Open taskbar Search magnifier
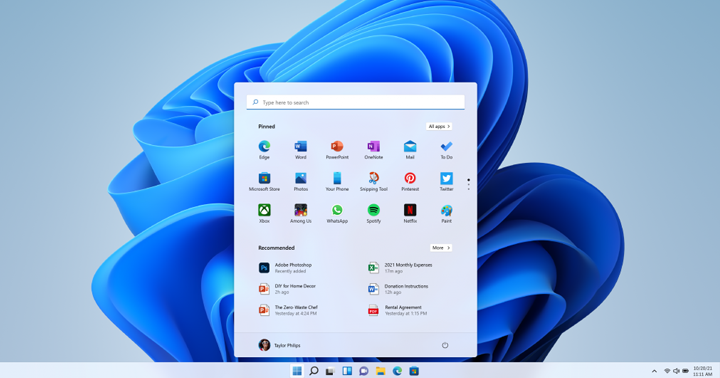Image resolution: width=720 pixels, height=378 pixels. click(x=314, y=371)
